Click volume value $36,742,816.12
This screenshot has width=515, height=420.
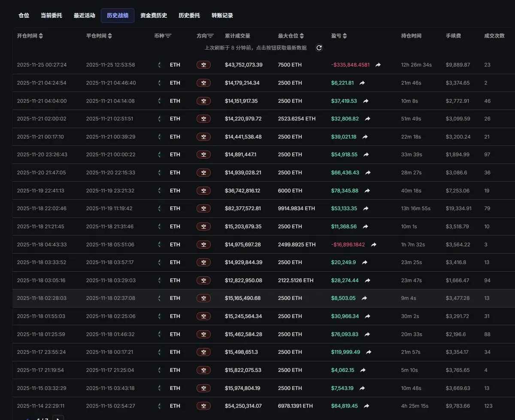pos(242,191)
